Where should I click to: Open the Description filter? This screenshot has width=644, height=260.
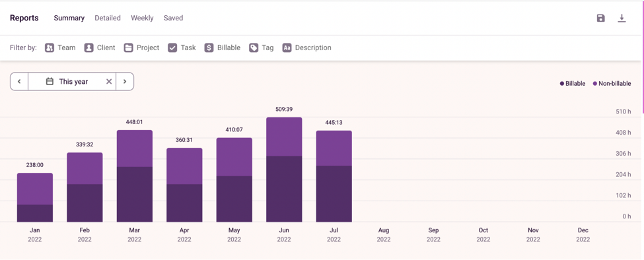[x=306, y=48]
